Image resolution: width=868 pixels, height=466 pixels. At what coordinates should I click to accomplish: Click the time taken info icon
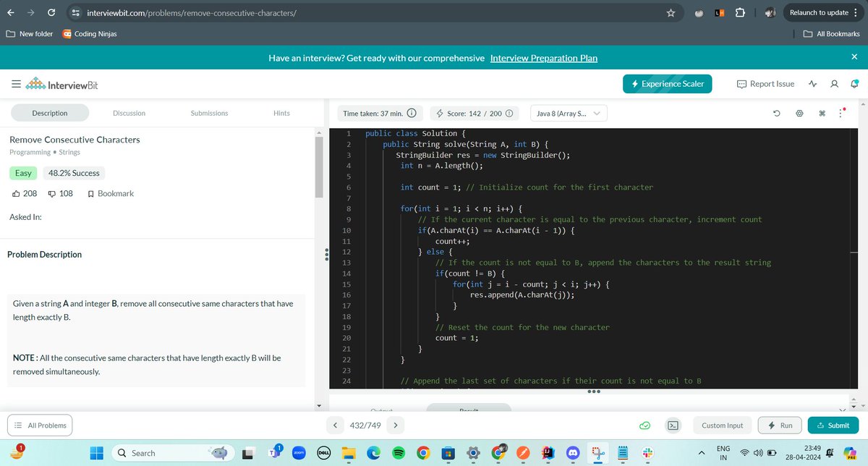[x=411, y=113]
